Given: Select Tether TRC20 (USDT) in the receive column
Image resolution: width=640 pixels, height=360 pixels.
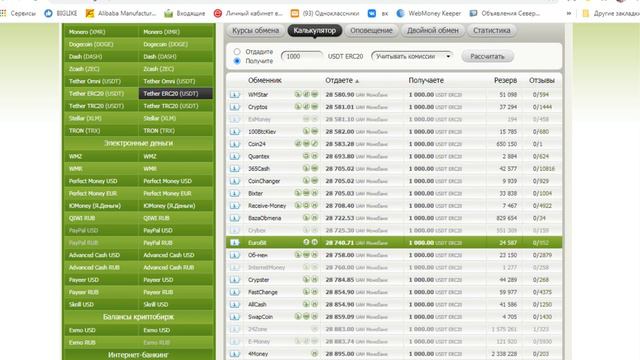Looking at the screenshot, I should pyautogui.click(x=176, y=106).
